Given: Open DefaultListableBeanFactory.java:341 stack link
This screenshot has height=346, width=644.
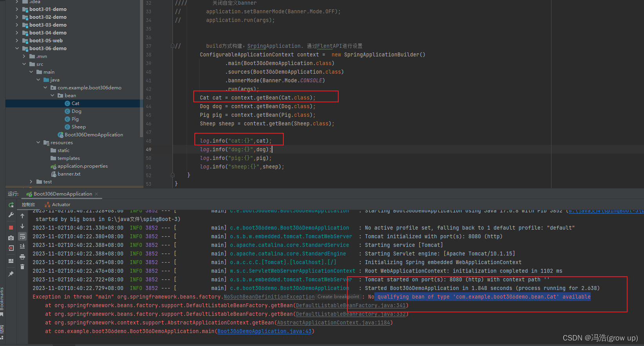Looking at the screenshot, I should [351, 305].
